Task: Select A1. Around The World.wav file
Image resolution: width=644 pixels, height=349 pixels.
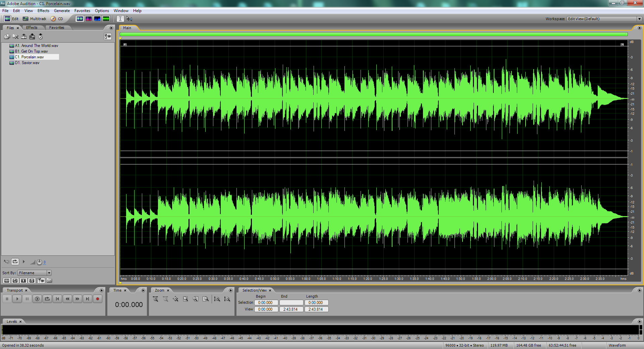Action: point(36,46)
